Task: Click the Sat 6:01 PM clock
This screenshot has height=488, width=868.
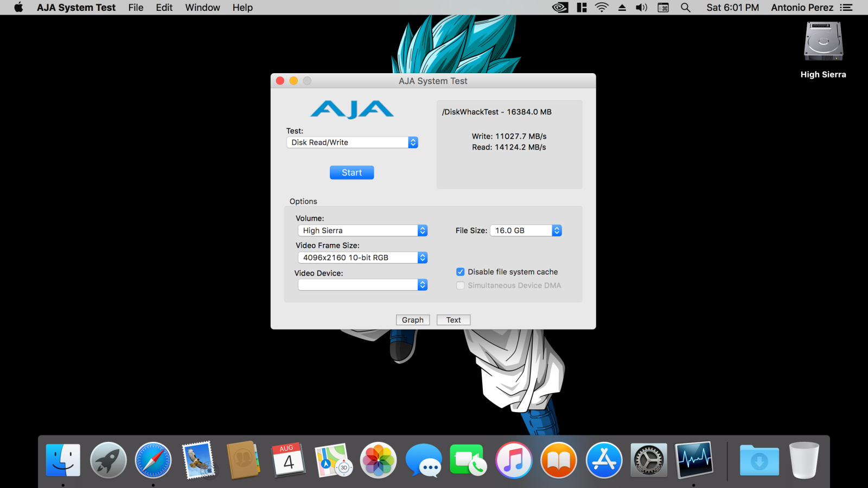Action: tap(732, 8)
